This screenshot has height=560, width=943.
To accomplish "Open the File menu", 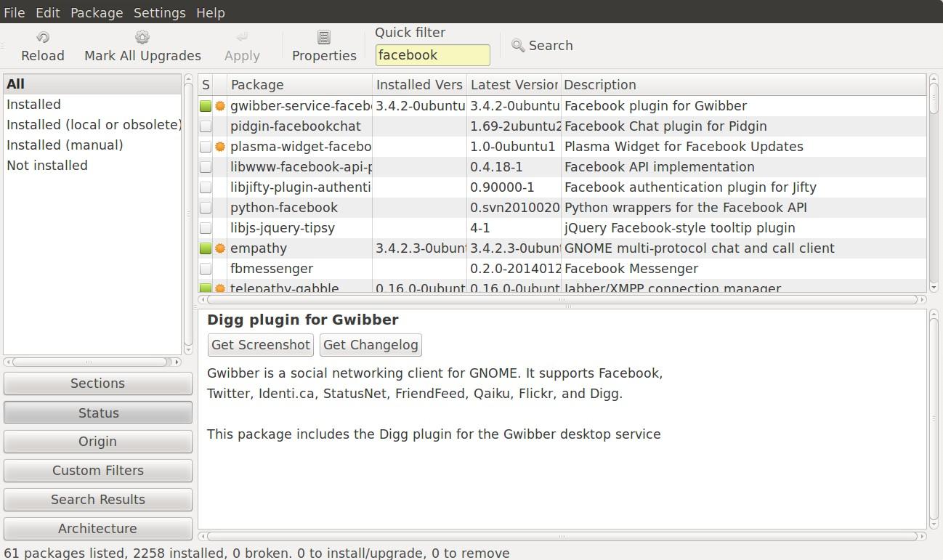I will (x=15, y=12).
